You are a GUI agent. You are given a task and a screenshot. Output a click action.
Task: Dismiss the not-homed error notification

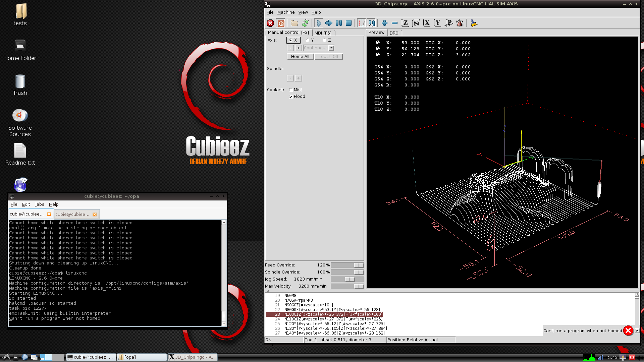(637, 330)
